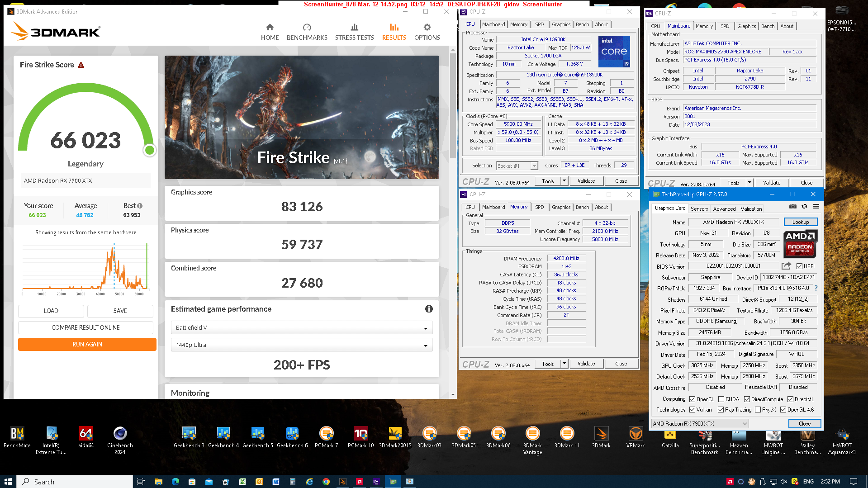The height and width of the screenshot is (488, 868).
Task: Open the SPD tab in CPU-Z Memory window
Action: (x=539, y=207)
